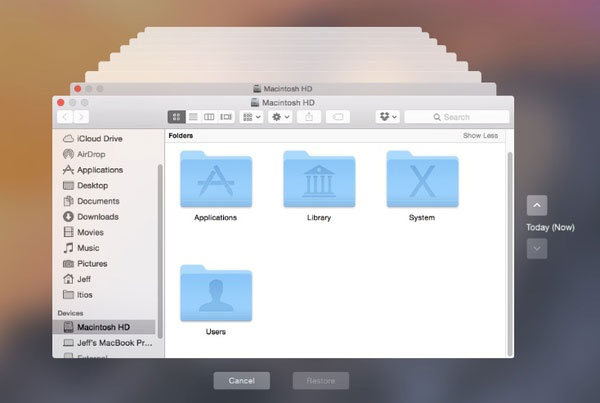
Task: Click Show Less in Folders header
Action: click(479, 135)
